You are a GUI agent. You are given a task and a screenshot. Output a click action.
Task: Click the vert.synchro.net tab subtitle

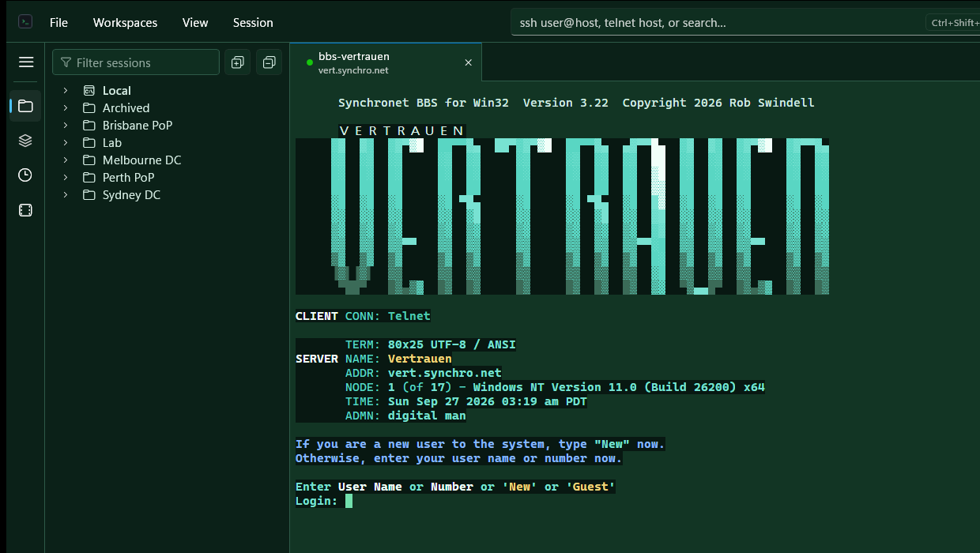[353, 70]
